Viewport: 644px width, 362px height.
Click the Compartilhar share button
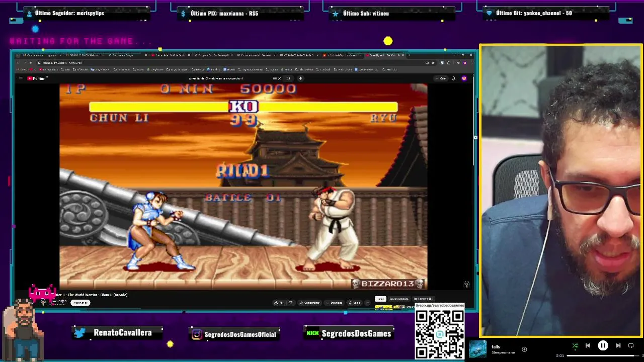point(309,303)
